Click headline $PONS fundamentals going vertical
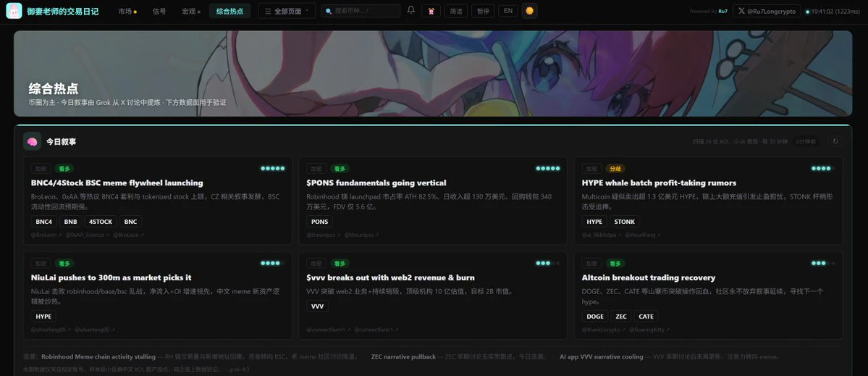 coord(376,183)
